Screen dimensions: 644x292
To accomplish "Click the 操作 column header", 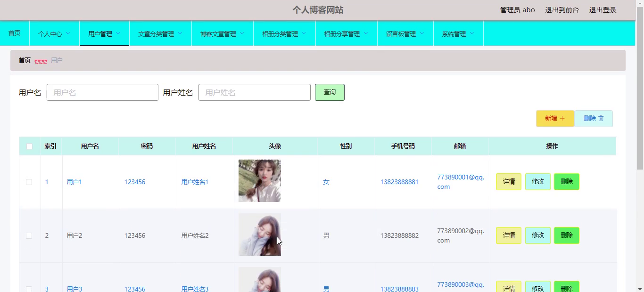I will click(x=552, y=146).
